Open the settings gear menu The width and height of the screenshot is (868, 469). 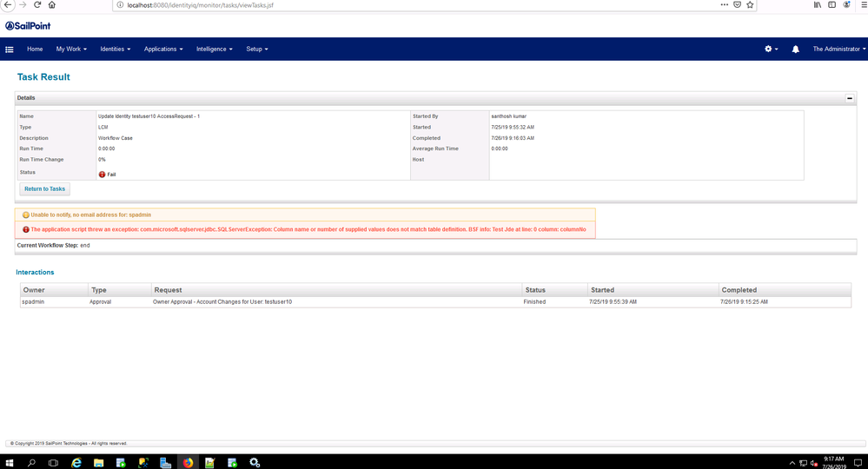coord(770,50)
